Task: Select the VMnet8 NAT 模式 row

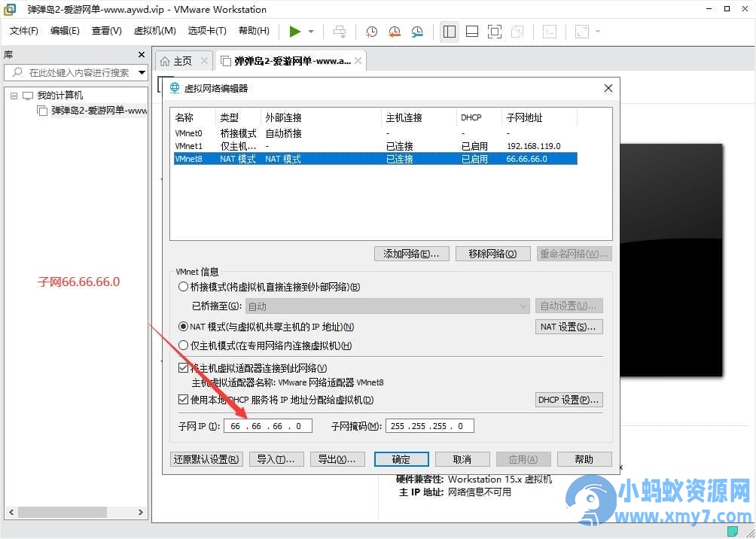Action: pyautogui.click(x=375, y=159)
